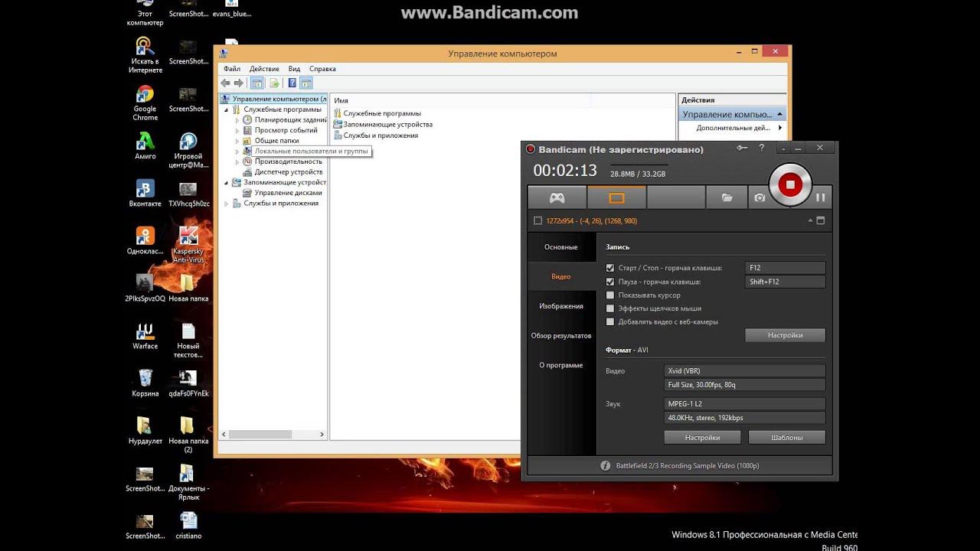Collapse Служебные программы tree node
The image size is (980, 551).
[x=227, y=109]
